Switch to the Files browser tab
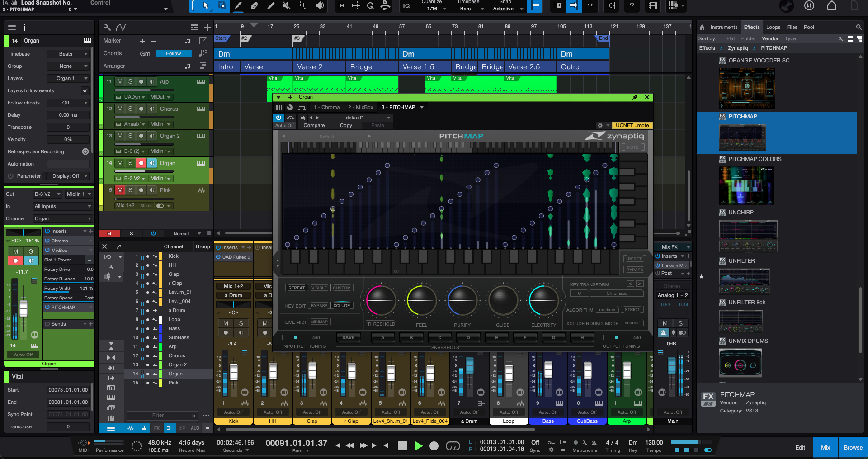 (x=792, y=27)
